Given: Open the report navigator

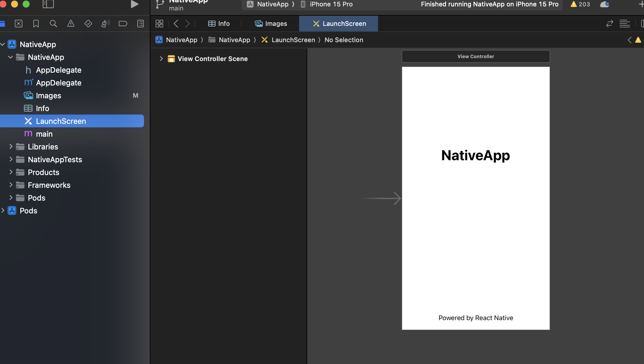Looking at the screenshot, I should point(141,24).
